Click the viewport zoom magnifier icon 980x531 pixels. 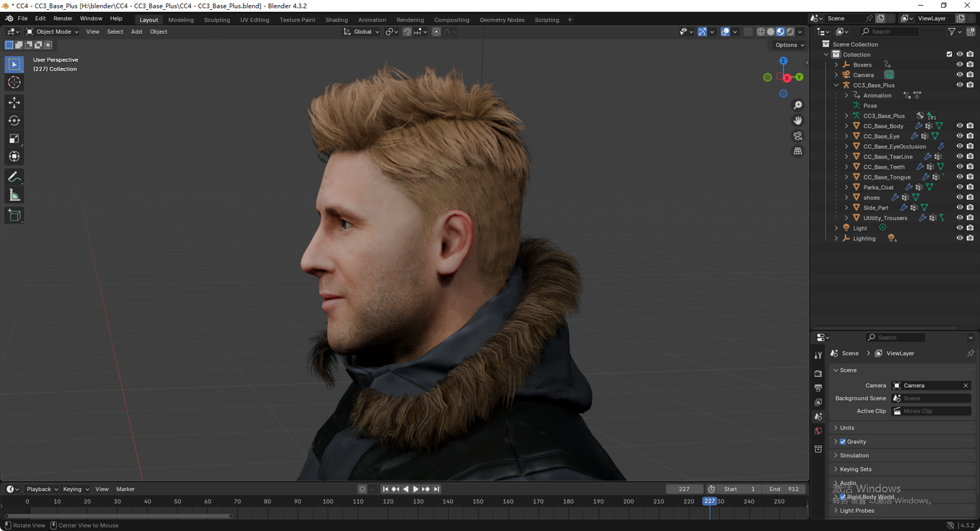click(798, 105)
